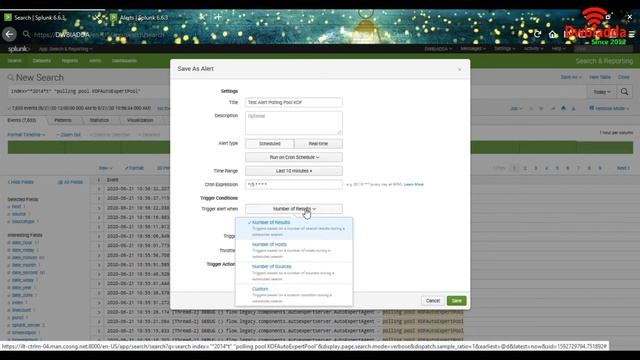Screen dimensions: 640x360
Task: Select the sourcetype field
Action: tap(23, 222)
